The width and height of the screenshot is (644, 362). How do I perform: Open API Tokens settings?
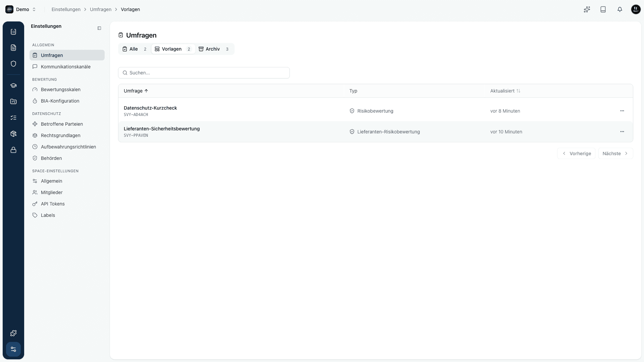click(67, 204)
